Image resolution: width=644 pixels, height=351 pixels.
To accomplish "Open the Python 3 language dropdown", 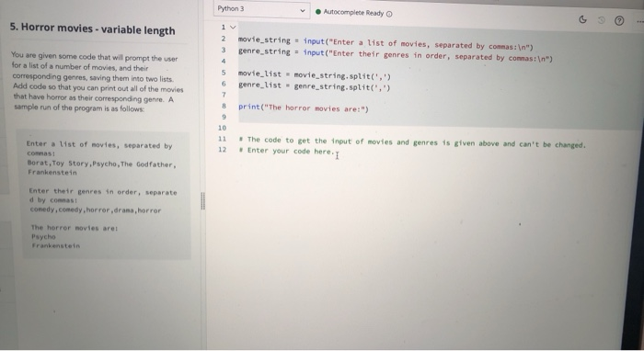I will point(261,9).
